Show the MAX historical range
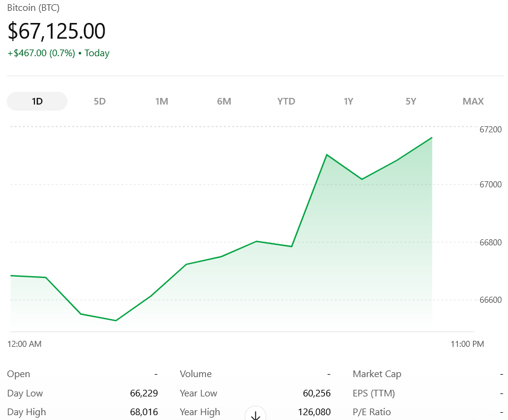The height and width of the screenshot is (420, 508). click(473, 101)
